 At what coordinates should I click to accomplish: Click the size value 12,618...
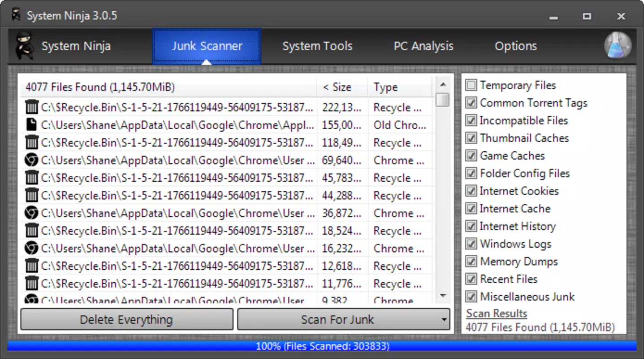coord(342,266)
